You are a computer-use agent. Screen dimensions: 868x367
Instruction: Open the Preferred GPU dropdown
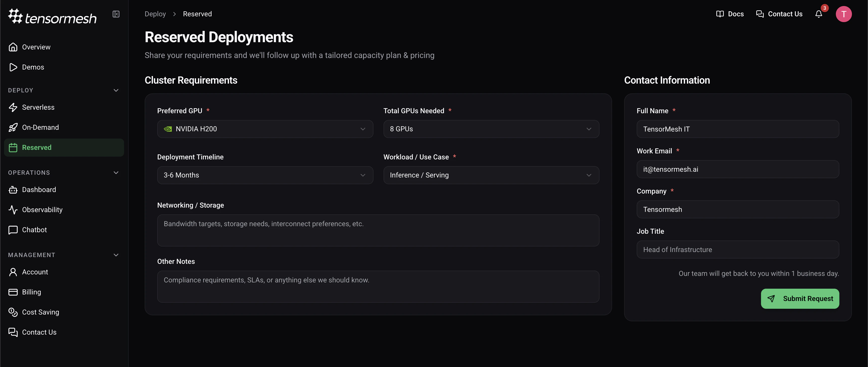tap(265, 129)
